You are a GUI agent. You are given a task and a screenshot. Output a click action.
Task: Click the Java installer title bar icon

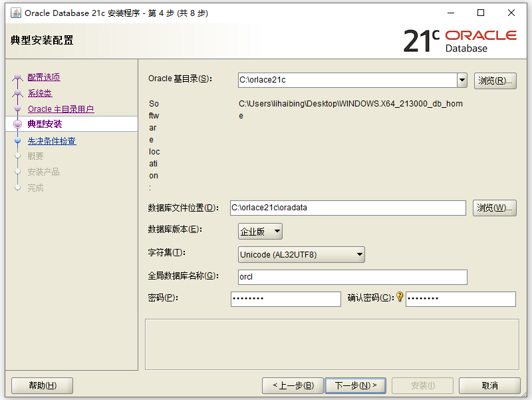tap(15, 13)
